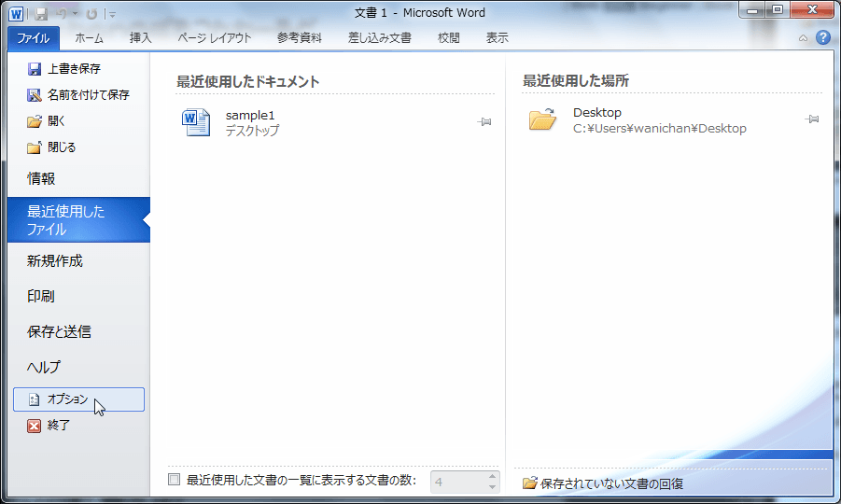Viewport: 841px width, 504px height.
Task: Click 保存されていない文書の回復 link
Action: click(603, 483)
